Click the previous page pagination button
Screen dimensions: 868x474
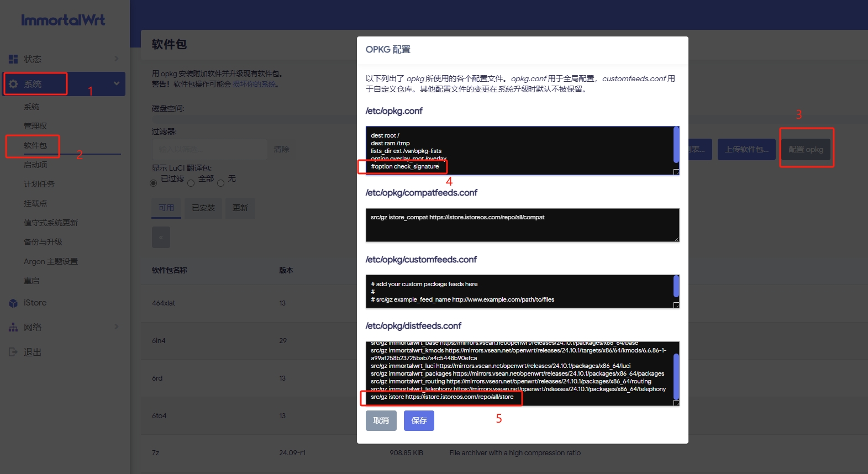pyautogui.click(x=161, y=237)
